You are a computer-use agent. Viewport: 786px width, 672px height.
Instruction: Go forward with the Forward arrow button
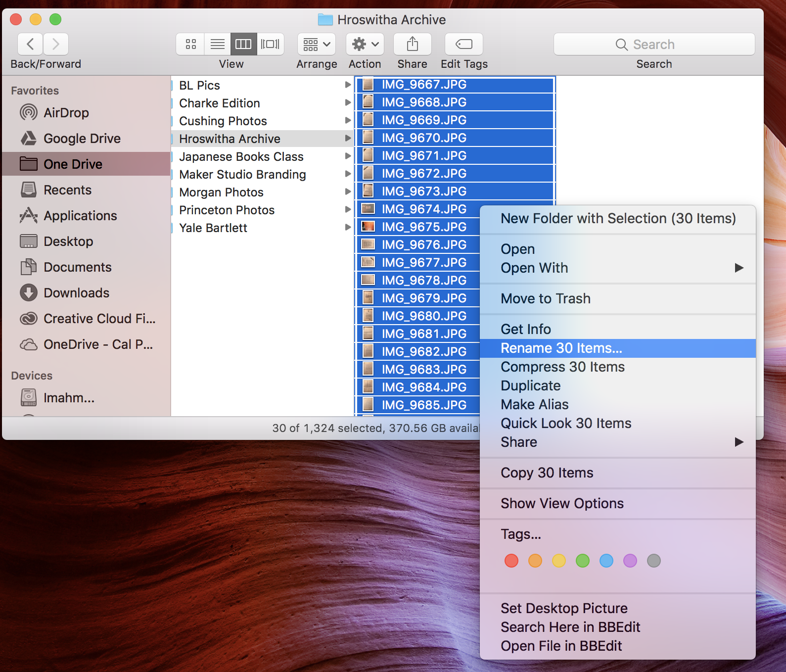pyautogui.click(x=56, y=44)
